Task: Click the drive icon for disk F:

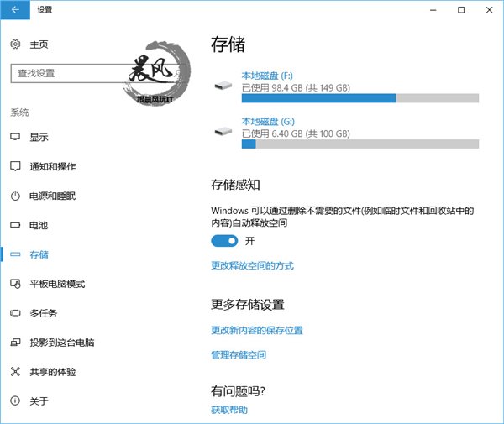Action: 223,86
